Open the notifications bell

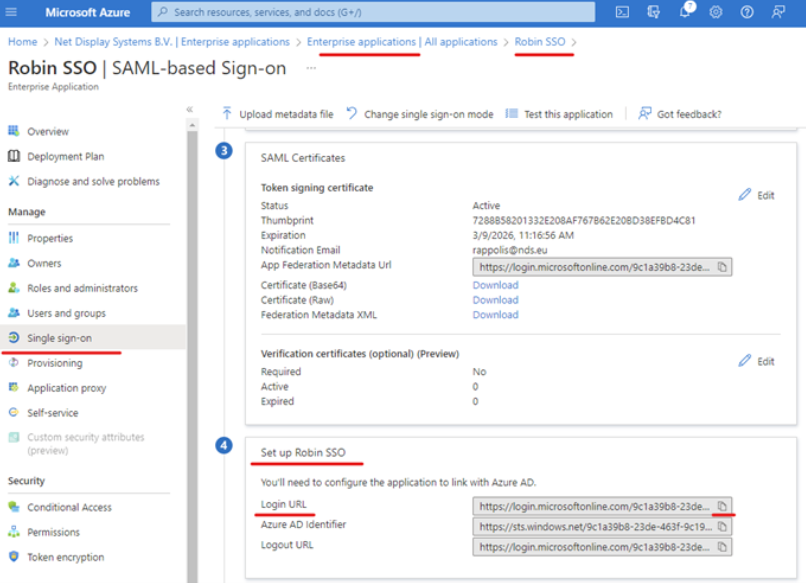pyautogui.click(x=685, y=12)
